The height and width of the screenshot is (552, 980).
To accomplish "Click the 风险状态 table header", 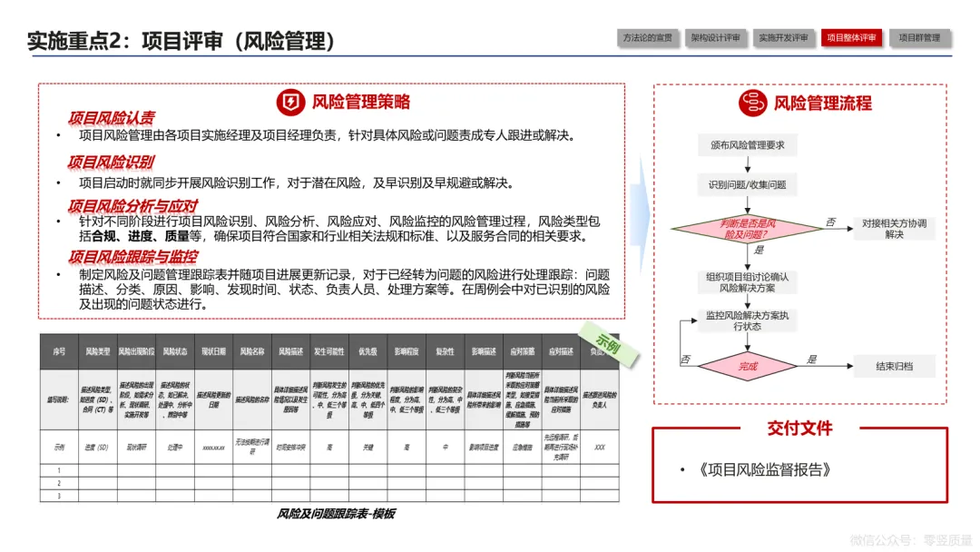I will (x=175, y=352).
